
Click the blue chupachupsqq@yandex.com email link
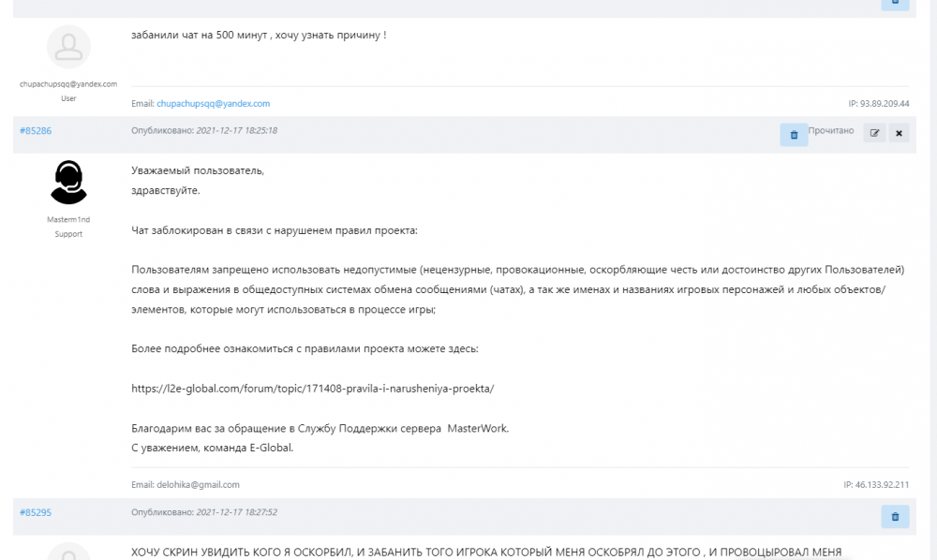[213, 104]
